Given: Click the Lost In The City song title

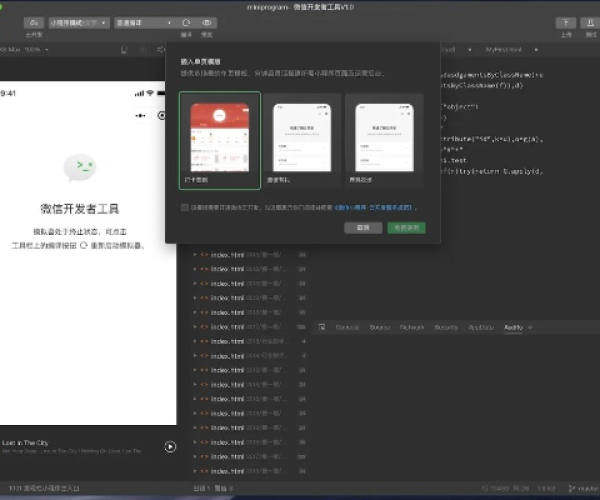Looking at the screenshot, I should tap(25, 443).
